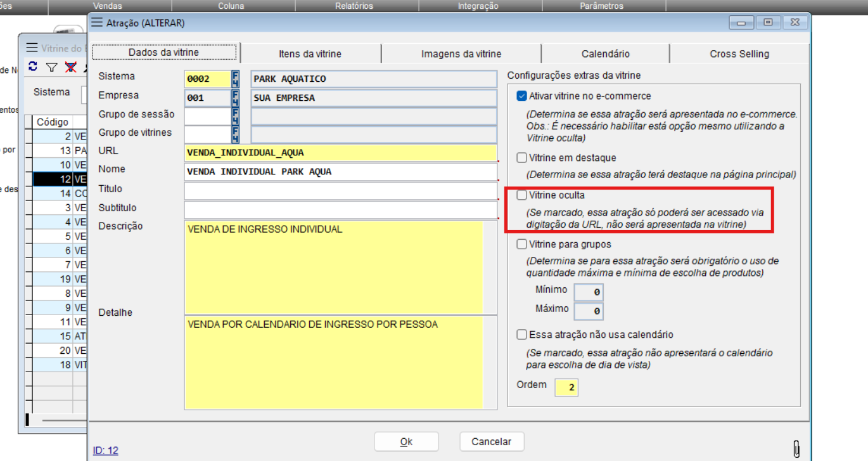Click the refresh icon in Vitrine toolbar

click(x=33, y=67)
